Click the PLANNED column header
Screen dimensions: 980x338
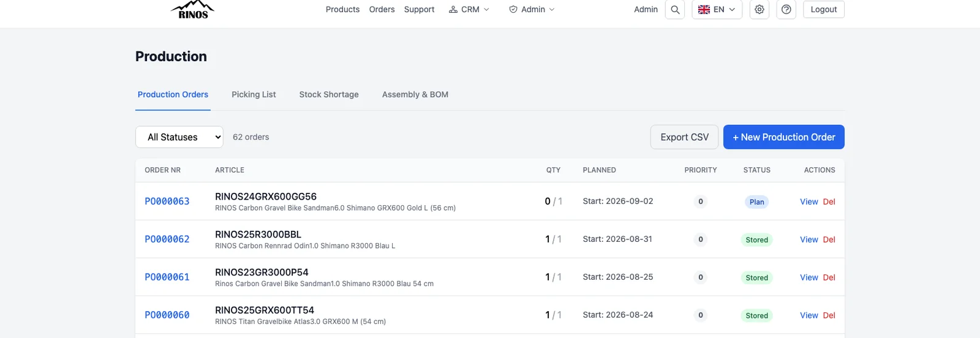(599, 170)
